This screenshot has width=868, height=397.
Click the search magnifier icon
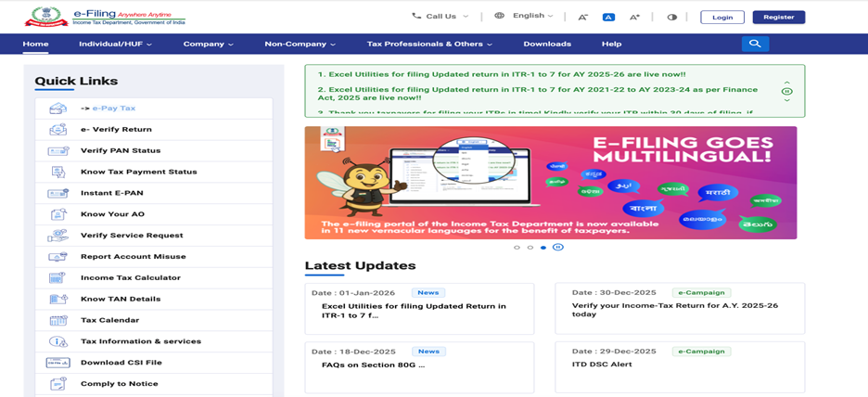pos(755,44)
